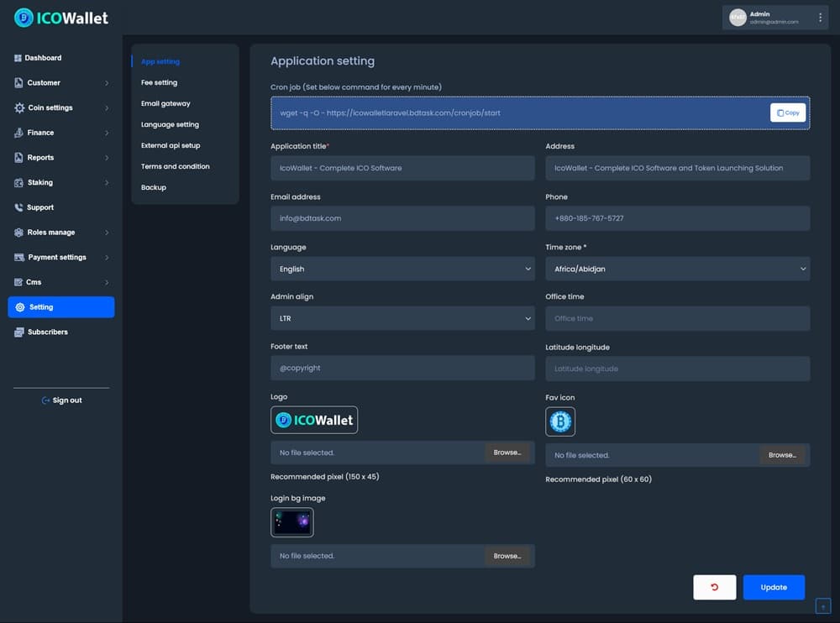
Task: Click the Subscribers icon in sidebar
Action: (18, 332)
